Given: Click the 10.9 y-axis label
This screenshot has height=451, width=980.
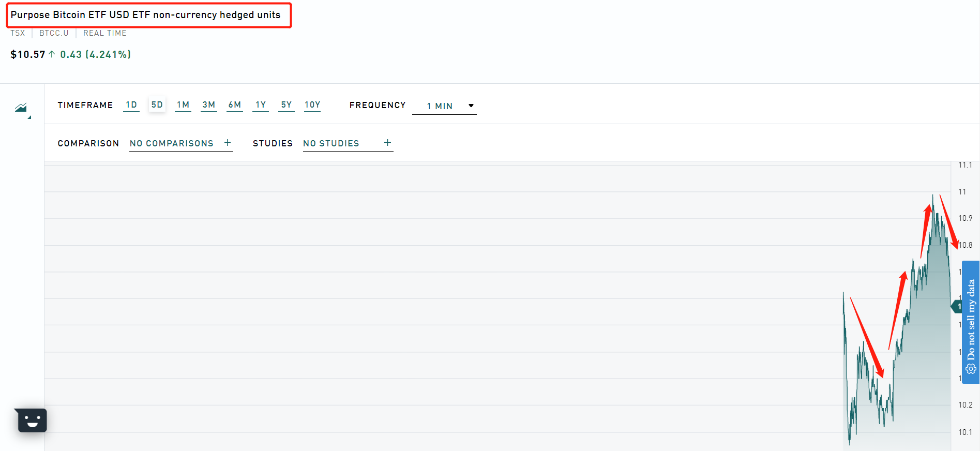Looking at the screenshot, I should click(x=965, y=218).
